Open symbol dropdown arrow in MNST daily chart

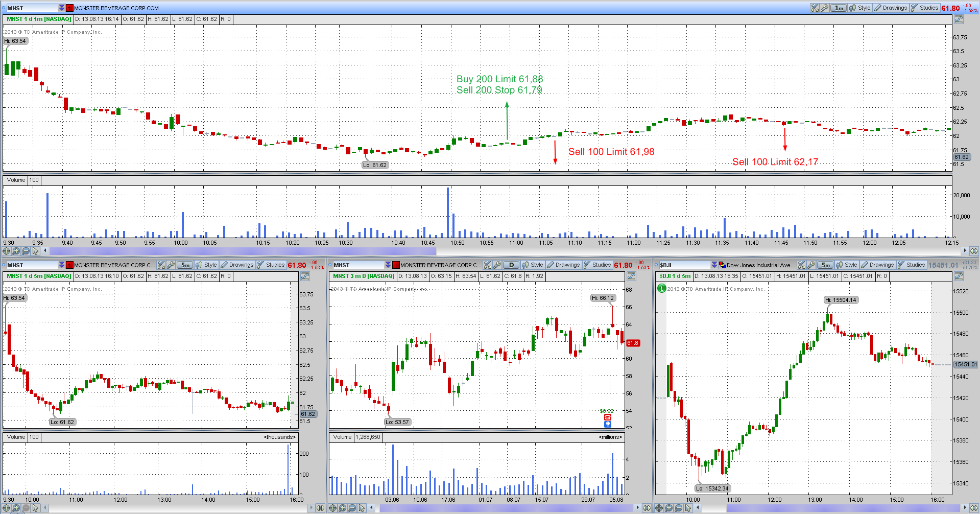click(388, 265)
